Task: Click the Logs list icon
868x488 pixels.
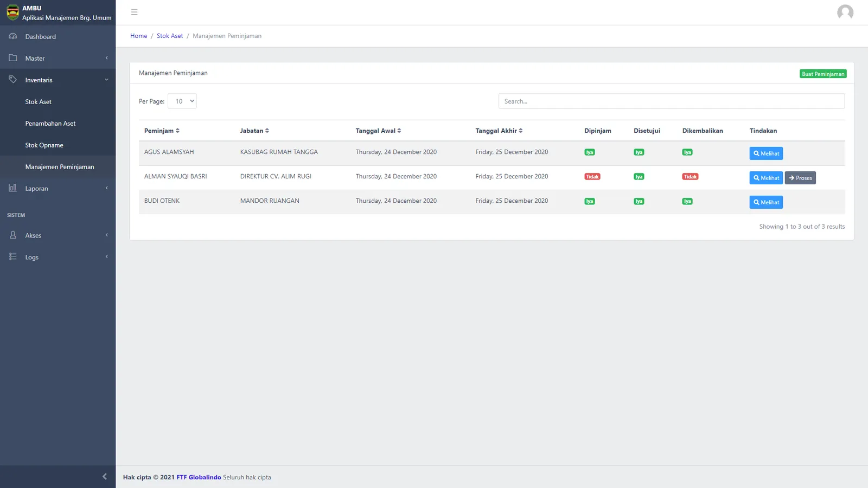Action: pyautogui.click(x=13, y=257)
